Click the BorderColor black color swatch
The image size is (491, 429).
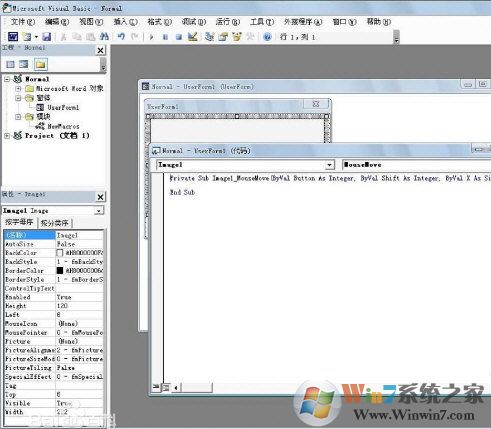point(60,270)
